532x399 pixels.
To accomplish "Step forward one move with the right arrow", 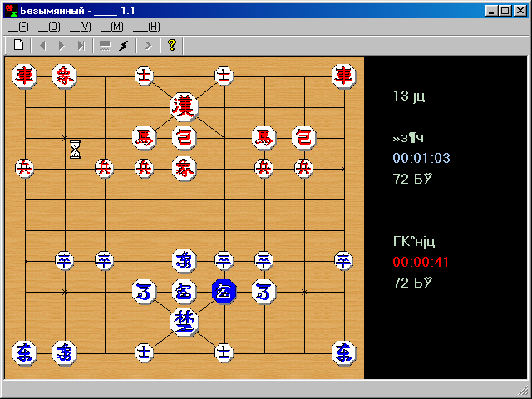I will [62, 45].
